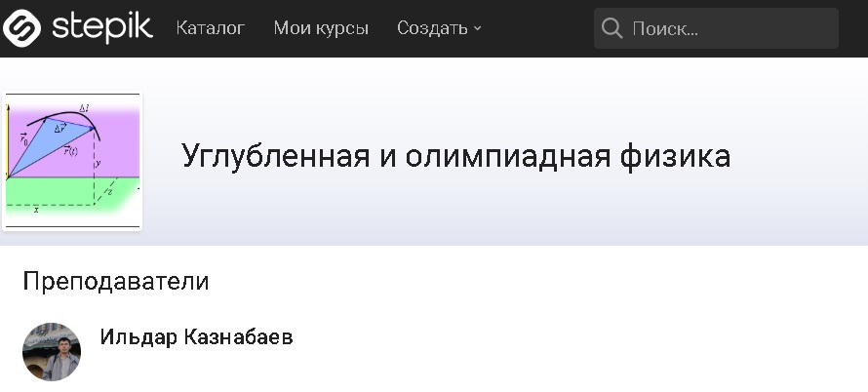Click the Углубленная и олимпиадная физика title
This screenshot has height=392, width=868.
point(456,156)
